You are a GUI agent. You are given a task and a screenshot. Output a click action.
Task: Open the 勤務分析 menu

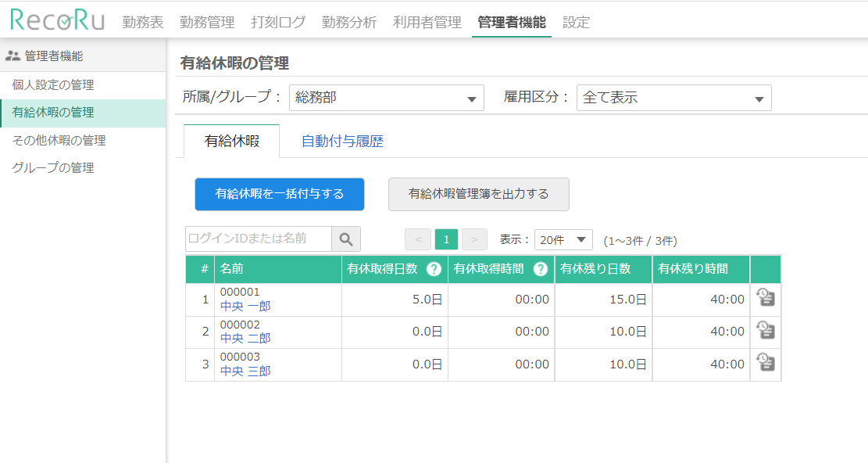pyautogui.click(x=348, y=23)
